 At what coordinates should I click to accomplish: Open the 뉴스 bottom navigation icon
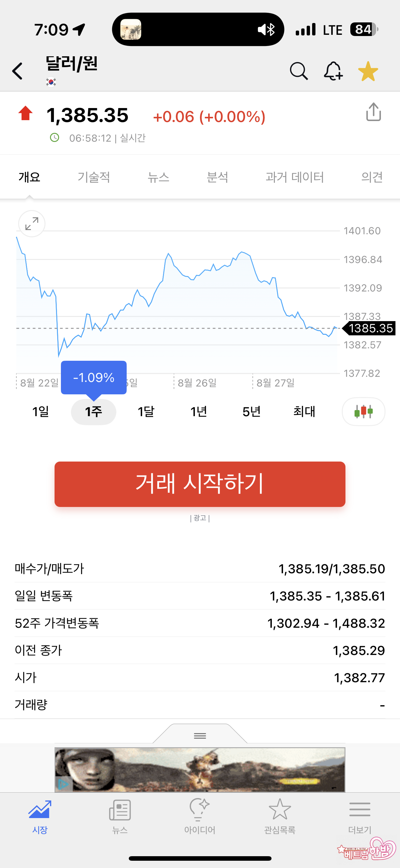pyautogui.click(x=120, y=815)
